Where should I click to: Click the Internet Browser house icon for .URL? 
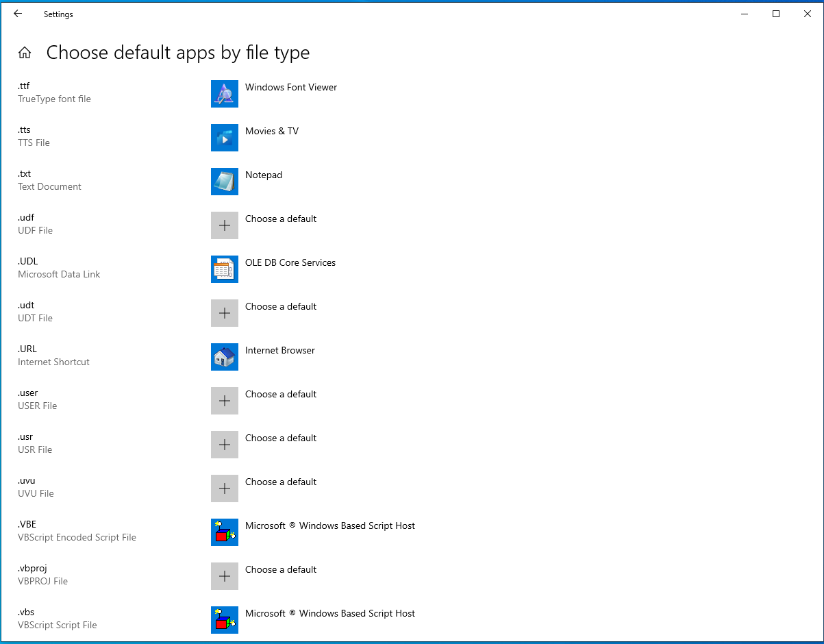click(x=225, y=357)
